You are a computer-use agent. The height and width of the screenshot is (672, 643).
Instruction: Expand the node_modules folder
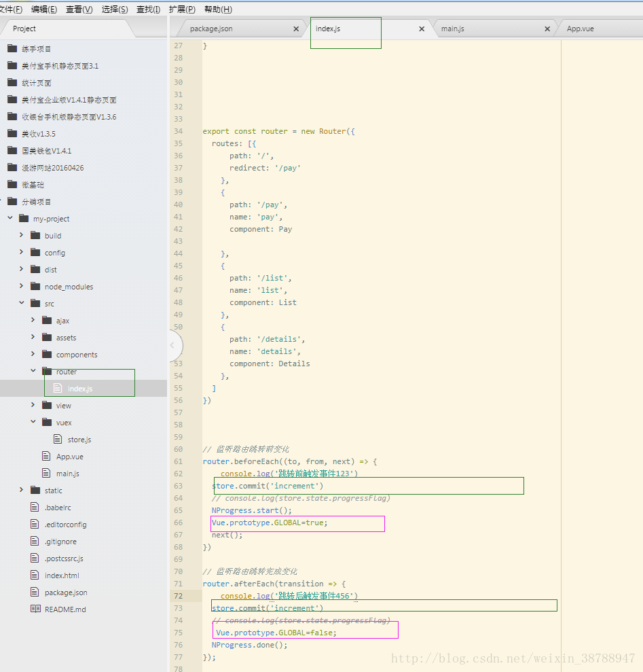(x=22, y=286)
